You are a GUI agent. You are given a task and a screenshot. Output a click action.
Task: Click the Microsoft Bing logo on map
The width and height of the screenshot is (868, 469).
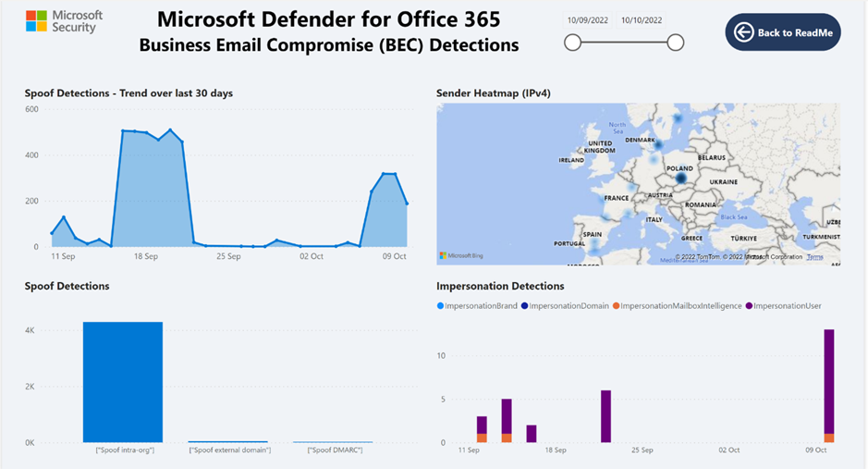click(461, 255)
